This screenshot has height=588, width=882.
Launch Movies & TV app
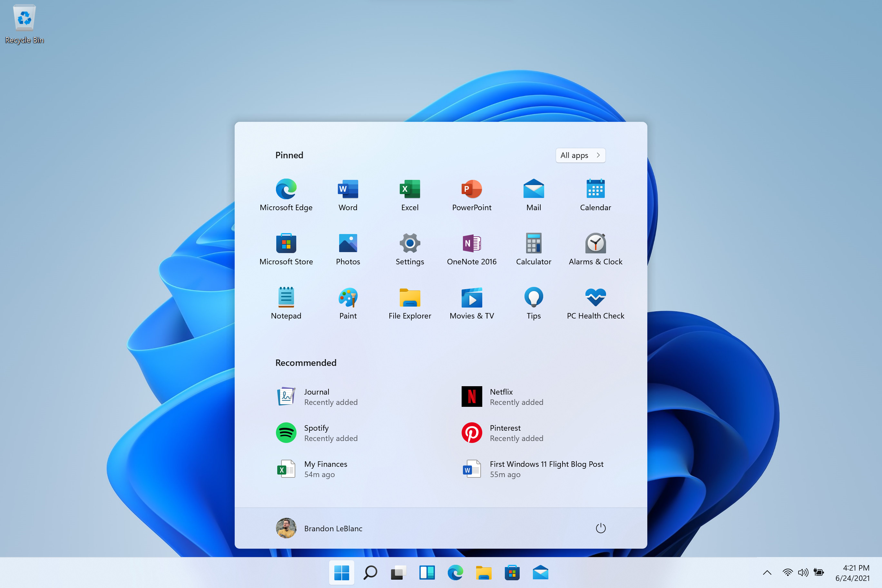point(471,299)
